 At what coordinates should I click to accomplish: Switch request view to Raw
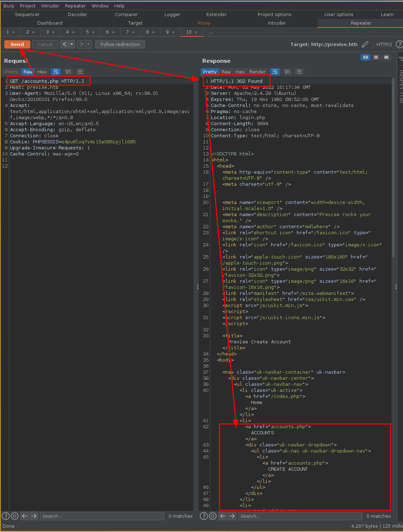tap(28, 72)
